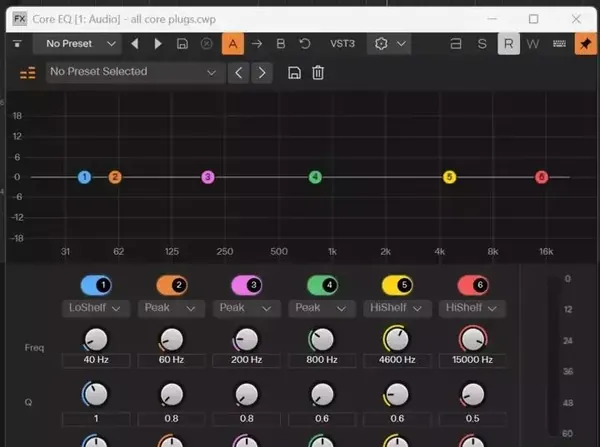Image resolution: width=600 pixels, height=447 pixels.
Task: Toggle band 2 orange enable switch
Action: 172,285
